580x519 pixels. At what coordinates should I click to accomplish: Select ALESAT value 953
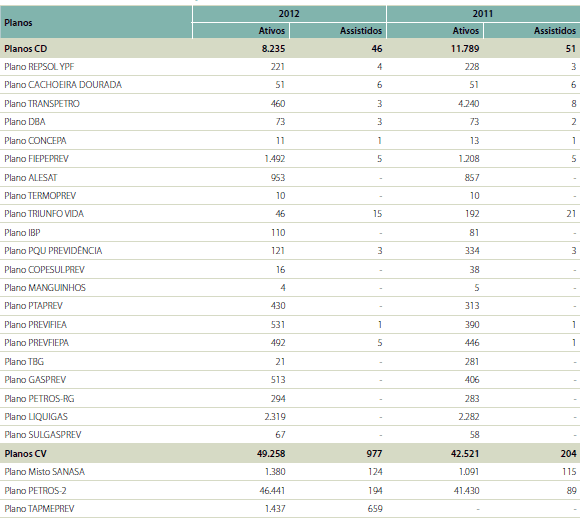tap(278, 178)
